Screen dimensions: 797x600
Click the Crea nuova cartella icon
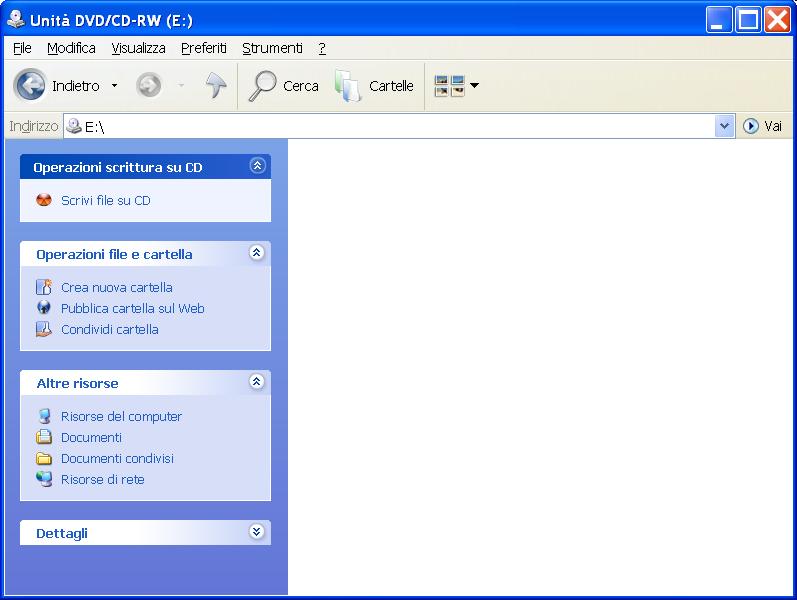[44, 287]
